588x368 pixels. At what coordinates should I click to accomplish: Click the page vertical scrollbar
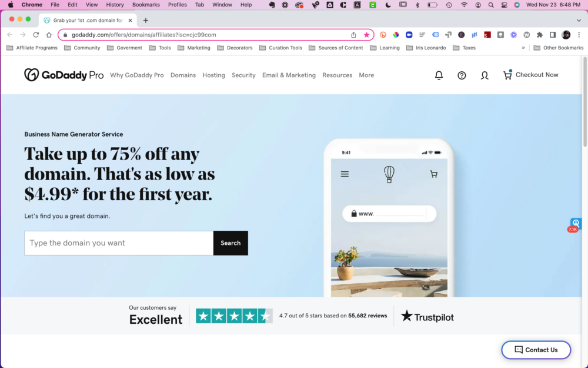585,101
